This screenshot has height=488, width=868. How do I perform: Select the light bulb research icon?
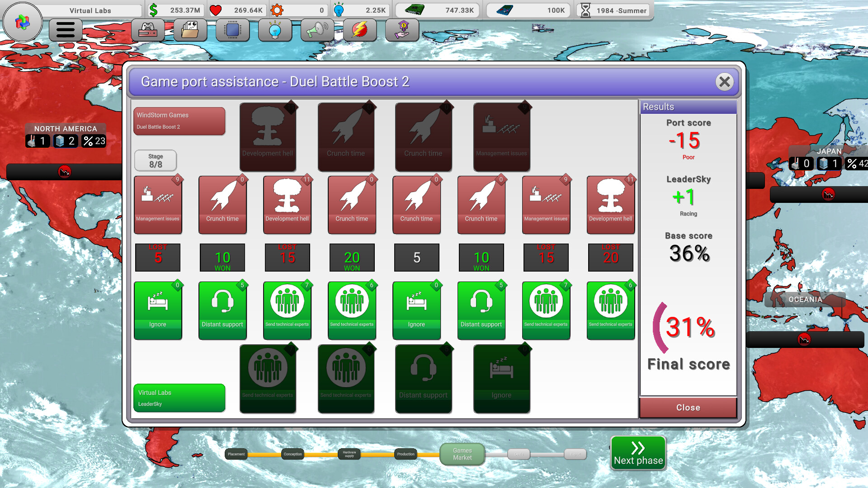pos(275,30)
